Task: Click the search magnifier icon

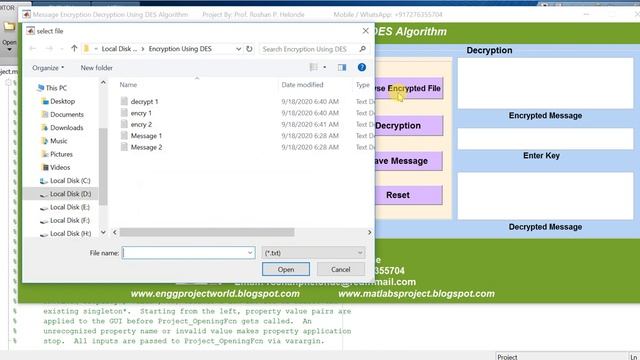Action: [x=362, y=49]
